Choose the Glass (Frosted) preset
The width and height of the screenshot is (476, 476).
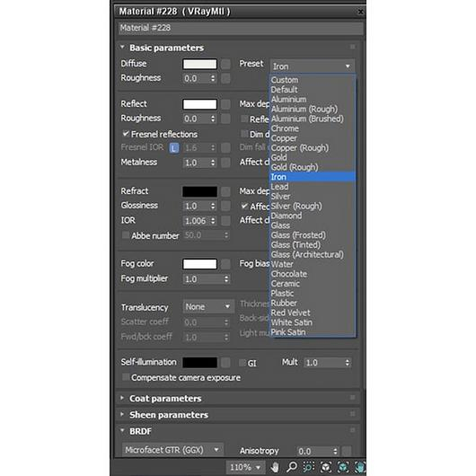pyautogui.click(x=313, y=235)
